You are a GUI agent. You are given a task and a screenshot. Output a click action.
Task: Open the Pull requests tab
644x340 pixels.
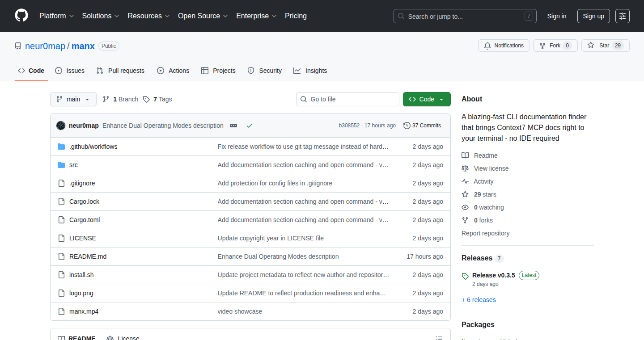pos(121,71)
